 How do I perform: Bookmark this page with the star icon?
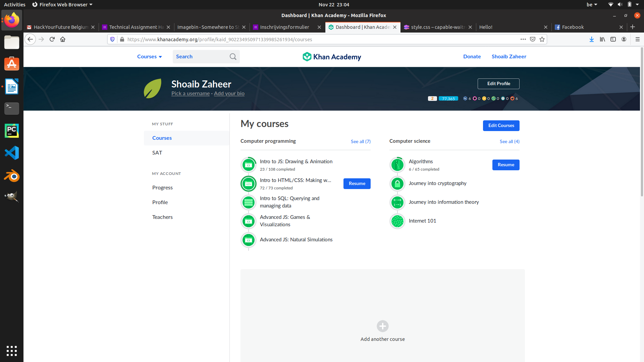[x=542, y=39]
